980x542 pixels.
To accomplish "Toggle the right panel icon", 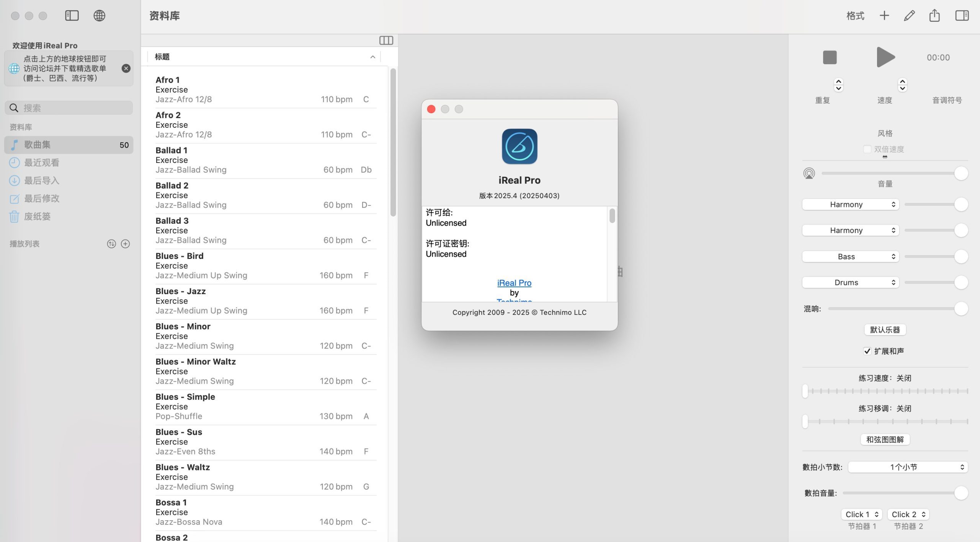I will coord(962,16).
